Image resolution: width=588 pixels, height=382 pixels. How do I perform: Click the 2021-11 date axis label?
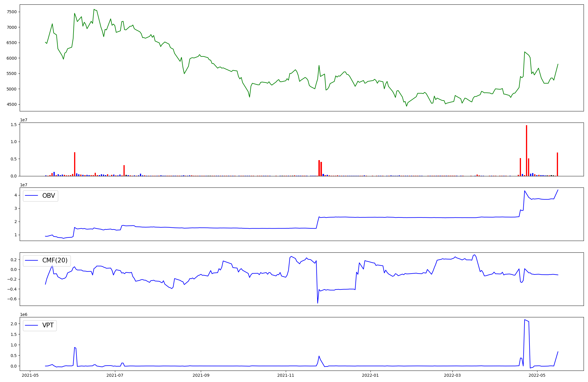pos(286,375)
